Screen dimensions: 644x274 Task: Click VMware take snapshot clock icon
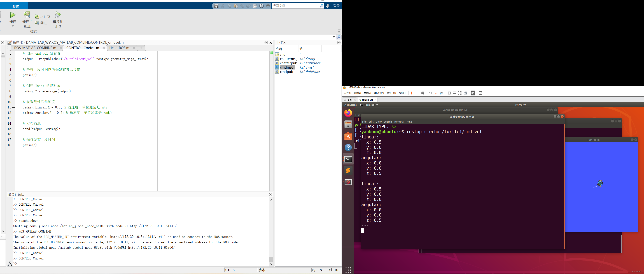click(x=430, y=93)
